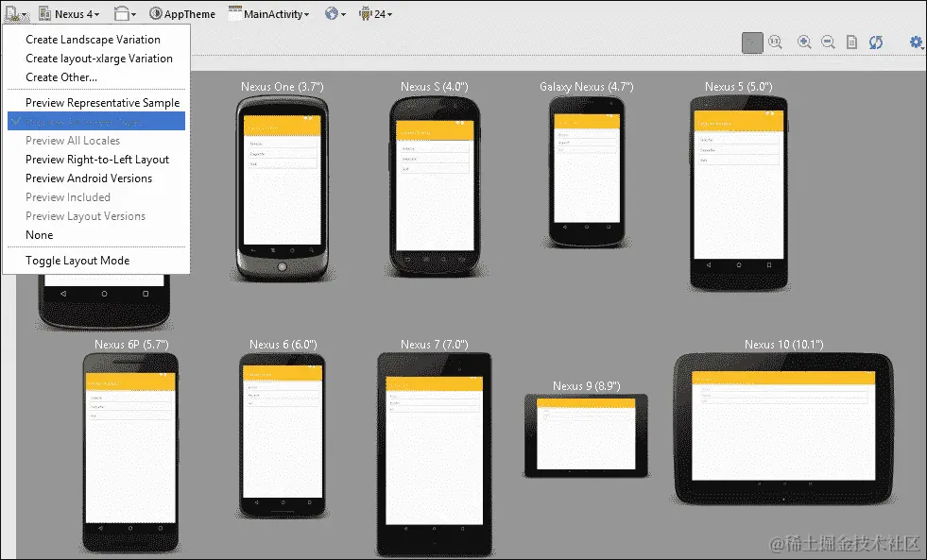The width and height of the screenshot is (927, 560).
Task: Select the Nexus 6P (5.7") preview
Action: 130,452
